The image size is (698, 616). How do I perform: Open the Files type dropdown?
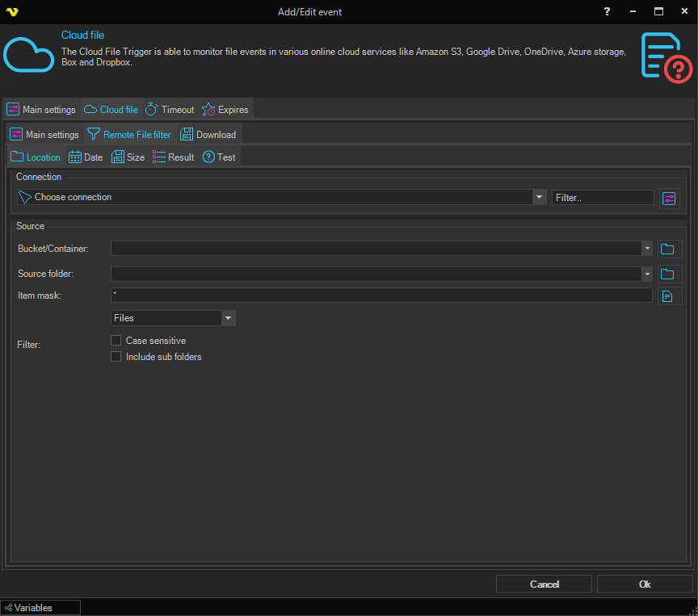click(x=229, y=318)
